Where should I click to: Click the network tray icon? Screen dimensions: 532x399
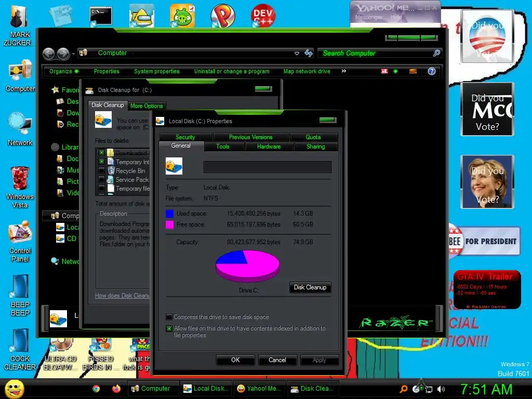click(x=429, y=389)
